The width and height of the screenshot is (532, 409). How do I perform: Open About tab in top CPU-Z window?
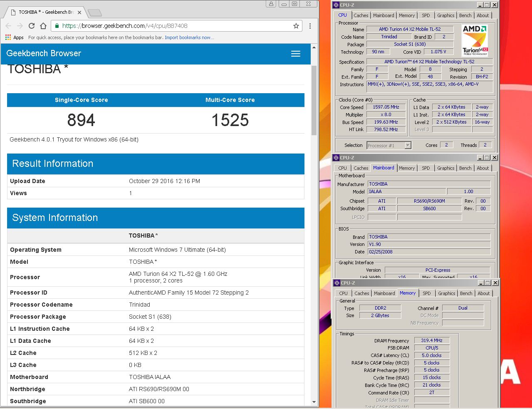pos(483,15)
